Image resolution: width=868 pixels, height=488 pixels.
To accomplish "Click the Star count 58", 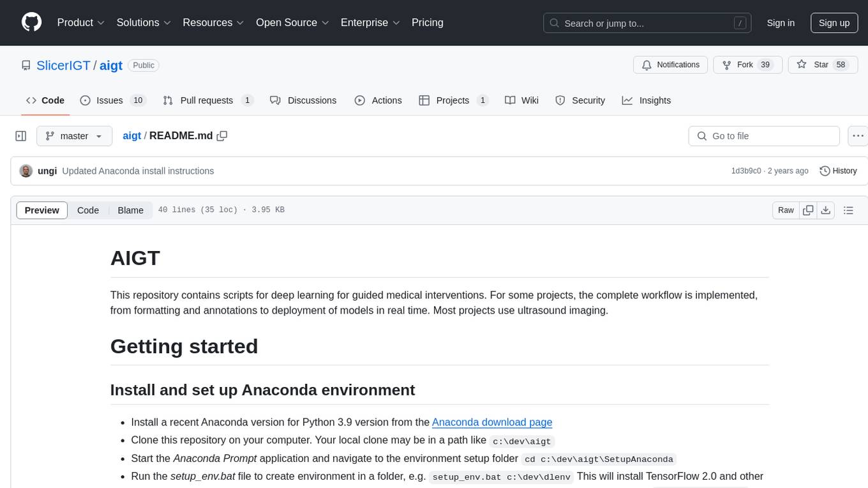I will pyautogui.click(x=841, y=65).
